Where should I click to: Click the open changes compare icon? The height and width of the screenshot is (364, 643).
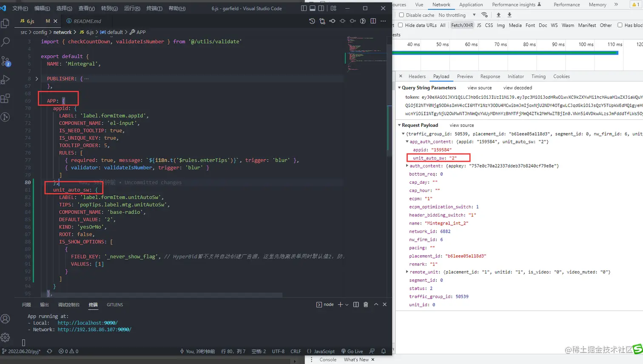[x=322, y=21]
